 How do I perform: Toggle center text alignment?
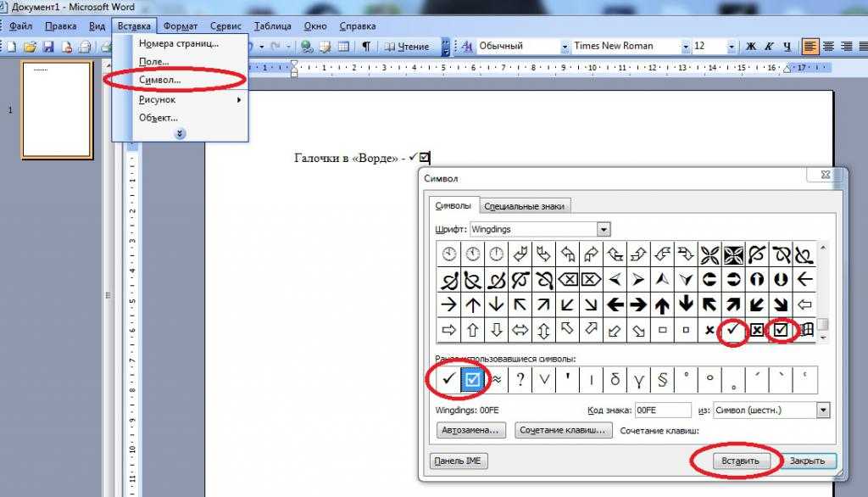tap(828, 46)
